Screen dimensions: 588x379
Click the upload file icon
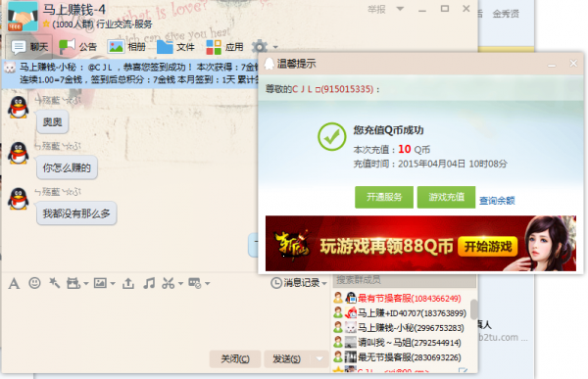128,283
